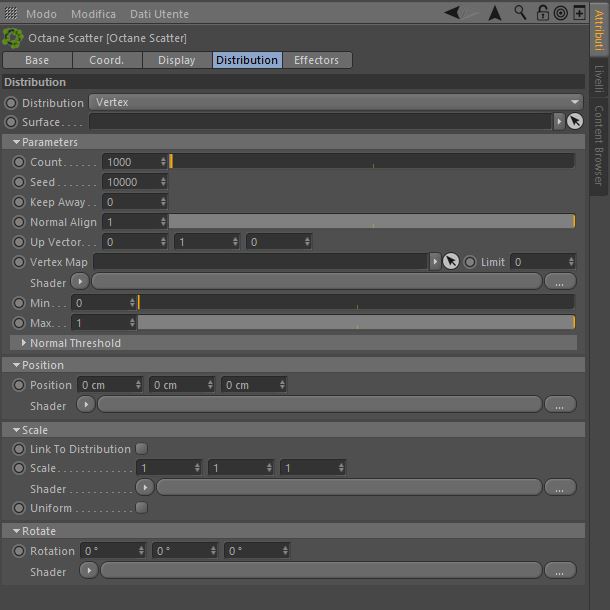Image resolution: width=610 pixels, height=610 pixels.
Task: Click the Rotate Shader ellipsis button
Action: tap(560, 570)
